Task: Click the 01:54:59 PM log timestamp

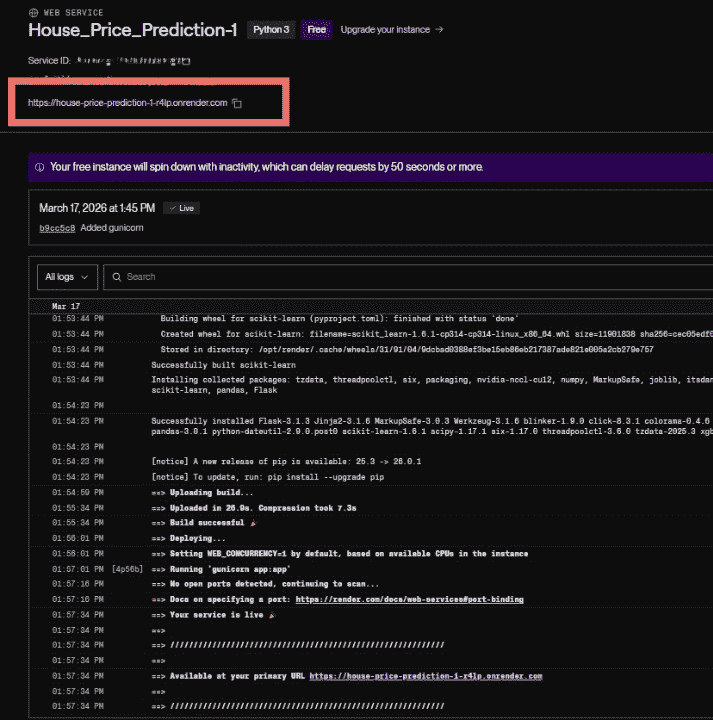Action: [x=78, y=493]
